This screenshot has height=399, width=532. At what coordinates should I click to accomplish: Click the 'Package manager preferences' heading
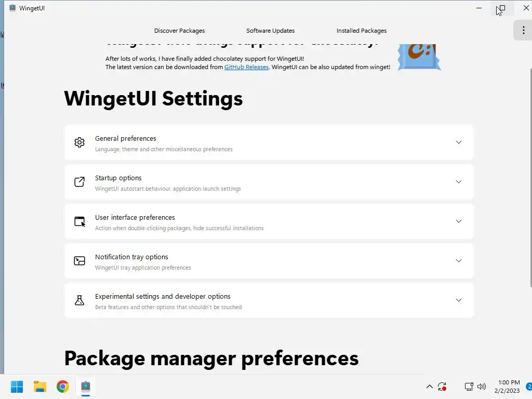pyautogui.click(x=211, y=358)
